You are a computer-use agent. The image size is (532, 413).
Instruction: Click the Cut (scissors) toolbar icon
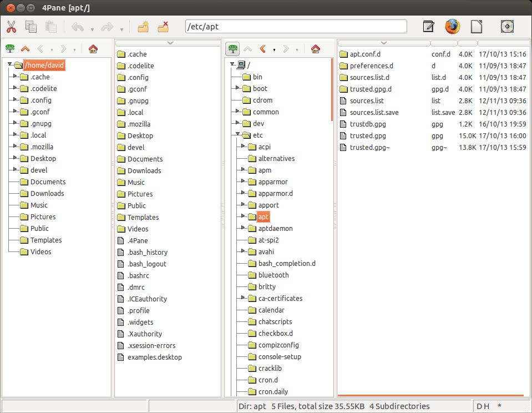tap(12, 27)
